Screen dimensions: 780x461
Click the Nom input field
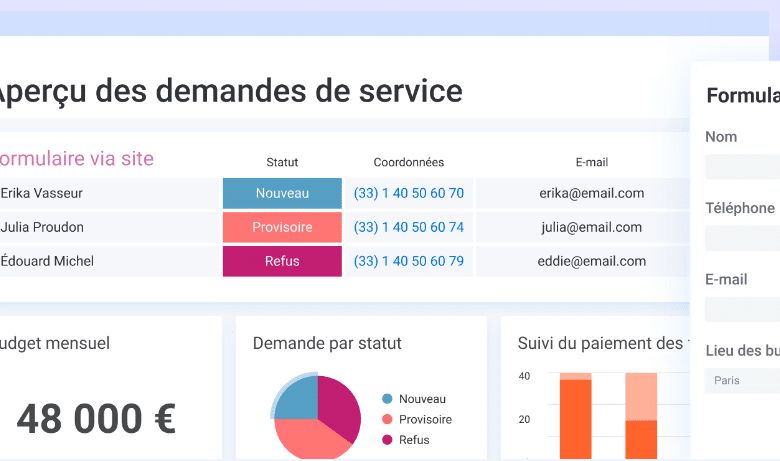pos(742,167)
